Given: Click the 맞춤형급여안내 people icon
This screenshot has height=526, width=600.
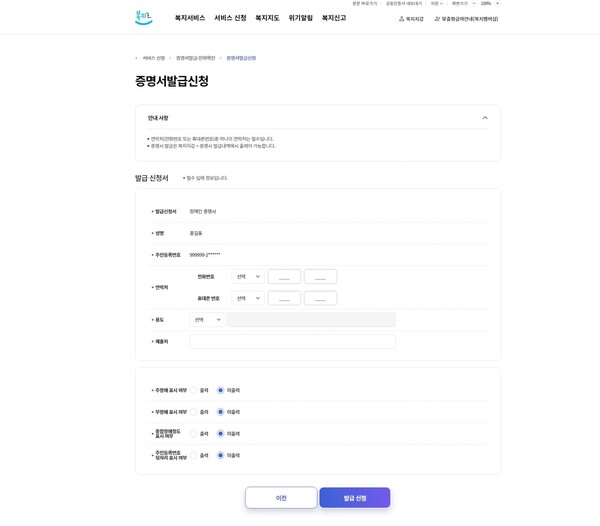Looking at the screenshot, I should 437,19.
